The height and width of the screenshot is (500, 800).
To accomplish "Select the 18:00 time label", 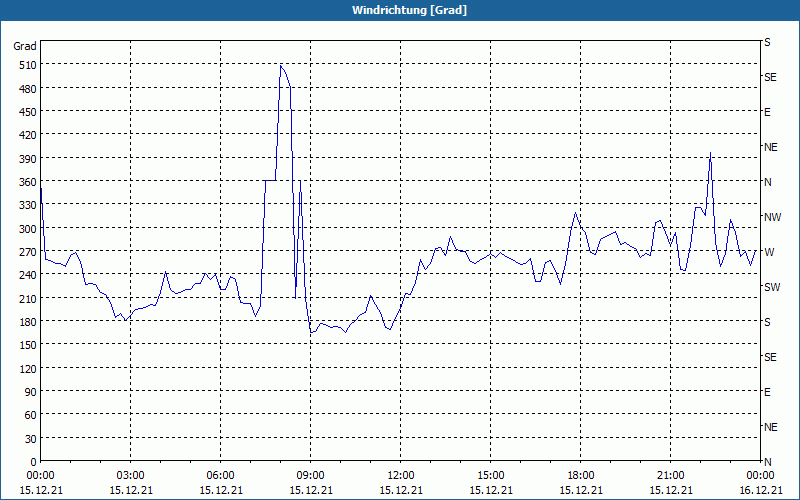I will tap(581, 476).
